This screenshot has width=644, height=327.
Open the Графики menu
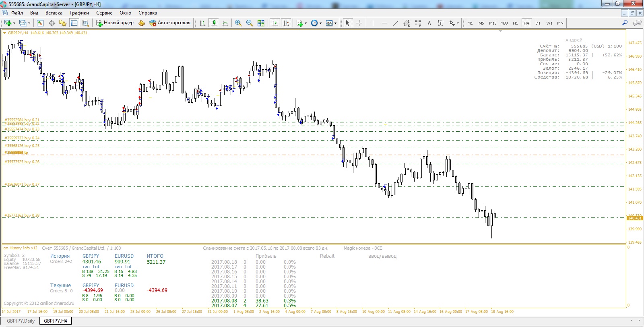click(79, 13)
